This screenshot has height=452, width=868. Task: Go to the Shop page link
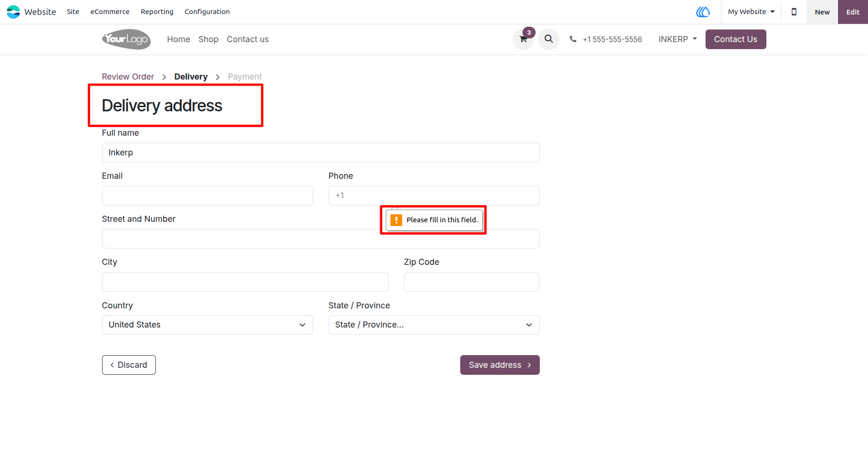208,39
